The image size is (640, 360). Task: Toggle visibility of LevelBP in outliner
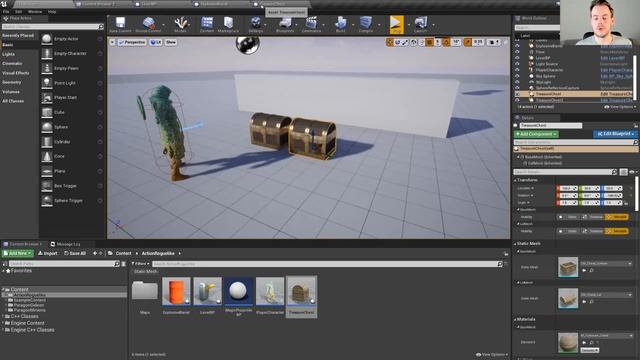point(518,58)
